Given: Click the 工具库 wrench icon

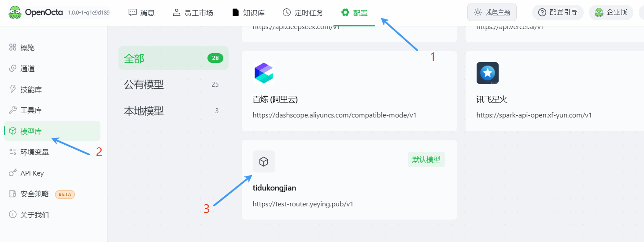Looking at the screenshot, I should [13, 110].
